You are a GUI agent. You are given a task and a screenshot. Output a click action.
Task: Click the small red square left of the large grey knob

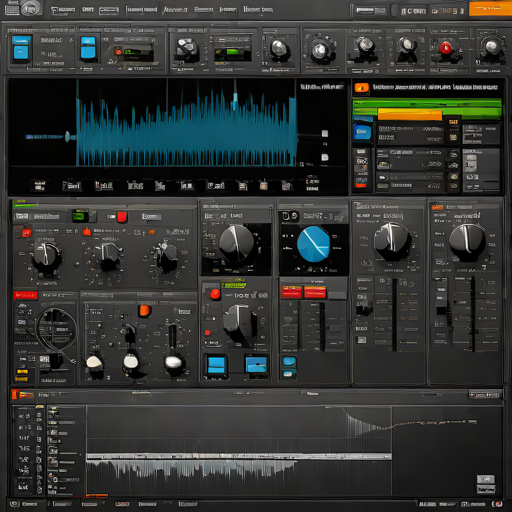click(x=207, y=333)
